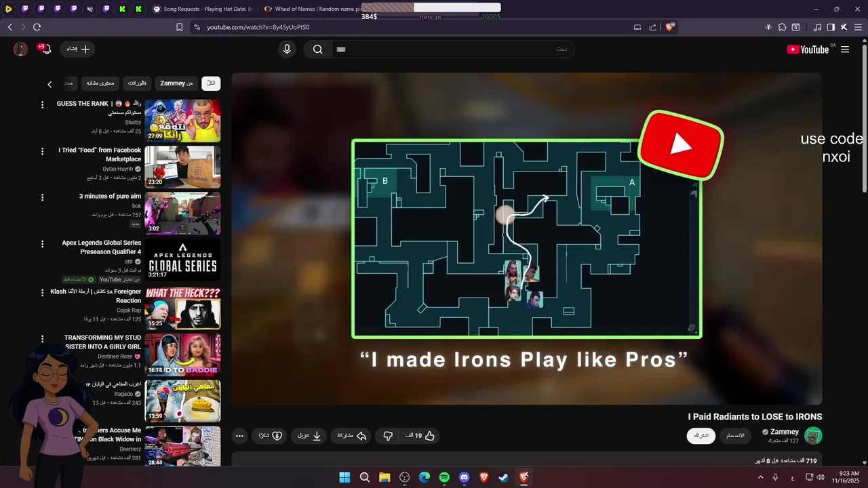Open Spotify from the taskbar
This screenshot has width=868, height=488.
[444, 477]
